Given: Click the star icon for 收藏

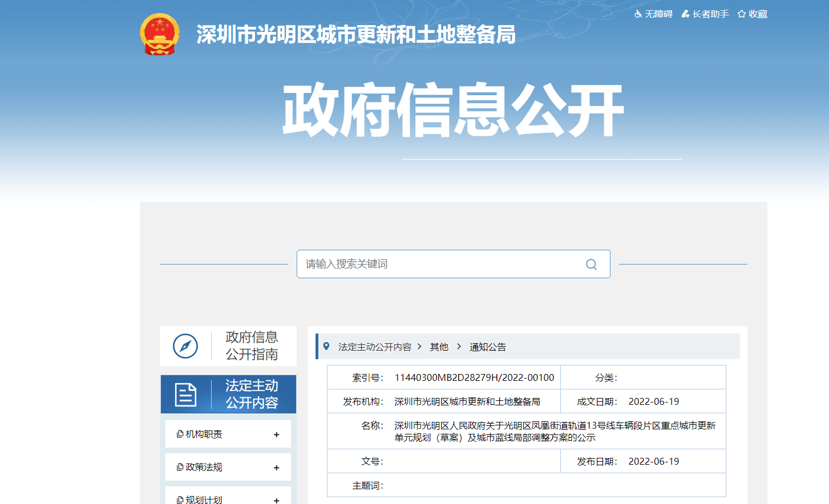Looking at the screenshot, I should 741,14.
